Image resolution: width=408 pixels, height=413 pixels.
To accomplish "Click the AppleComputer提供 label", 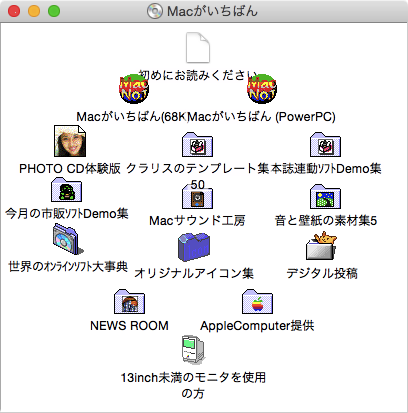I will (x=257, y=326).
